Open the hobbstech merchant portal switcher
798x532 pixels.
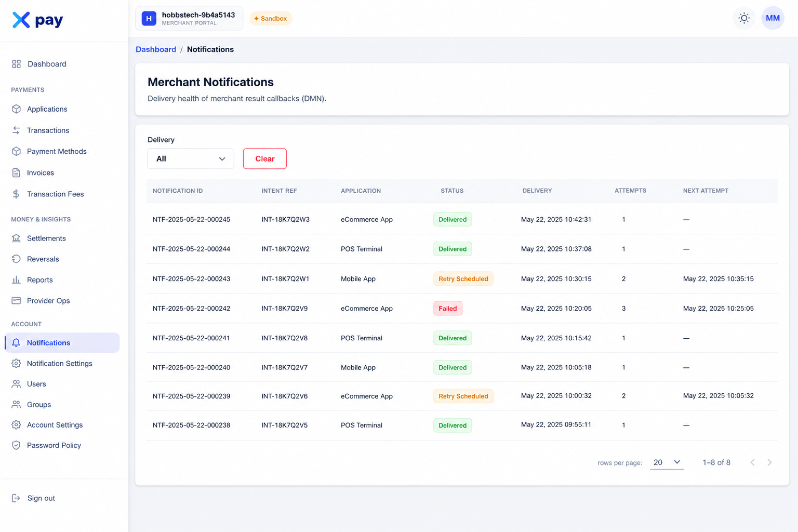189,19
